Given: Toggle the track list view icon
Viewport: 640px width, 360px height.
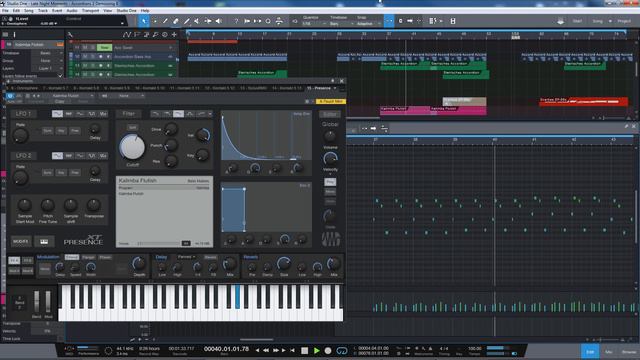Looking at the screenshot, I should (5, 35).
